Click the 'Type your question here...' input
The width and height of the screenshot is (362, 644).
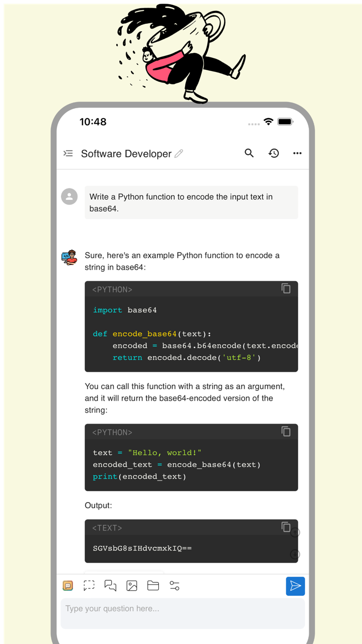pos(183,613)
